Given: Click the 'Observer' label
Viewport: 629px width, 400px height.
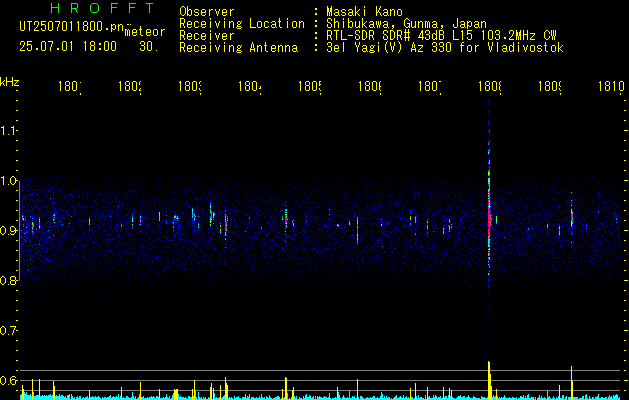Looking at the screenshot, I should [207, 12].
